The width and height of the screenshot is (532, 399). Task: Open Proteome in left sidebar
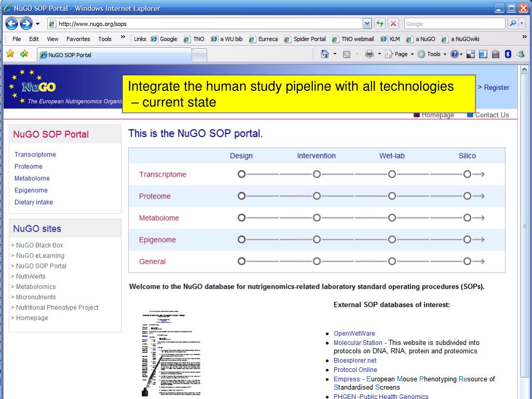[28, 166]
